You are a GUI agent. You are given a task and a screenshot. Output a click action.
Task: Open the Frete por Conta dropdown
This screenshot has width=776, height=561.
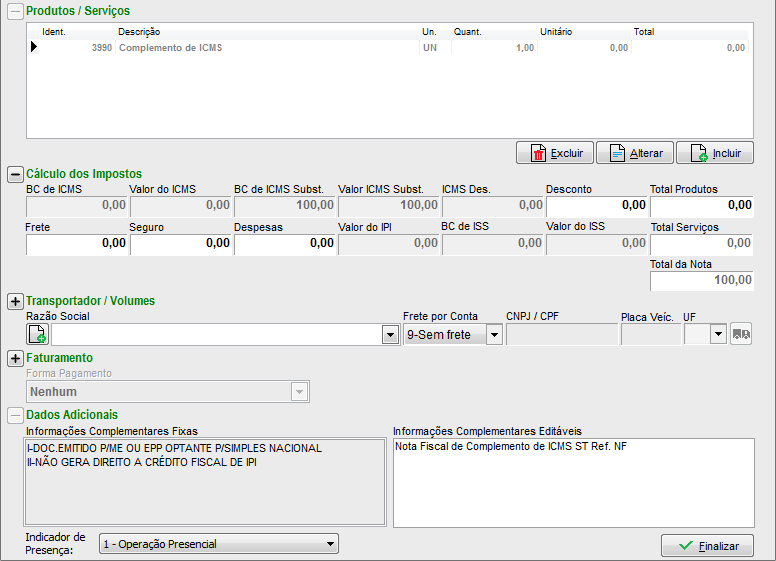(494, 335)
